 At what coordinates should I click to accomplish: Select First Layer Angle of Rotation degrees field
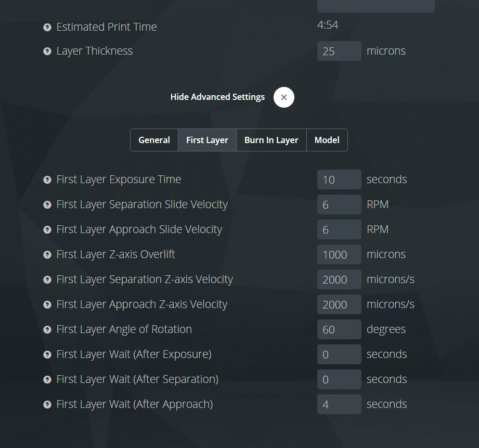339,329
